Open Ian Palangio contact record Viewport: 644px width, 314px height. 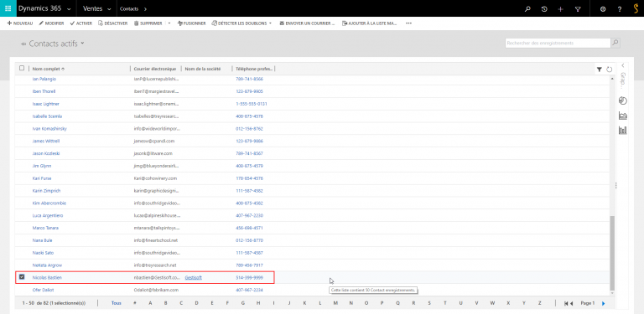click(x=44, y=79)
